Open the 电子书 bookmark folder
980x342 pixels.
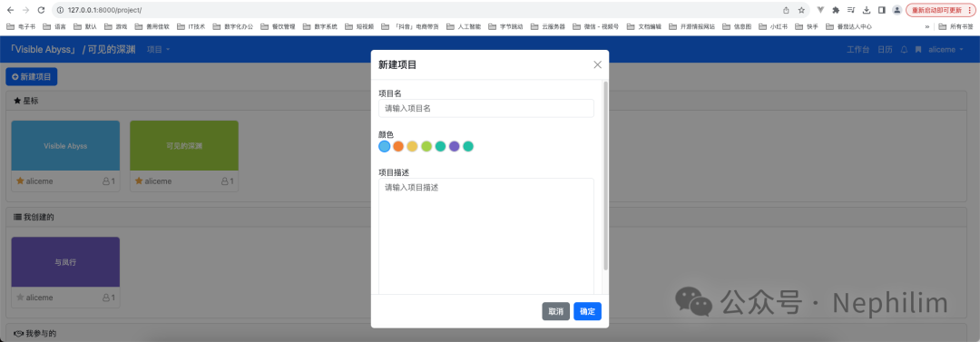[x=21, y=27]
